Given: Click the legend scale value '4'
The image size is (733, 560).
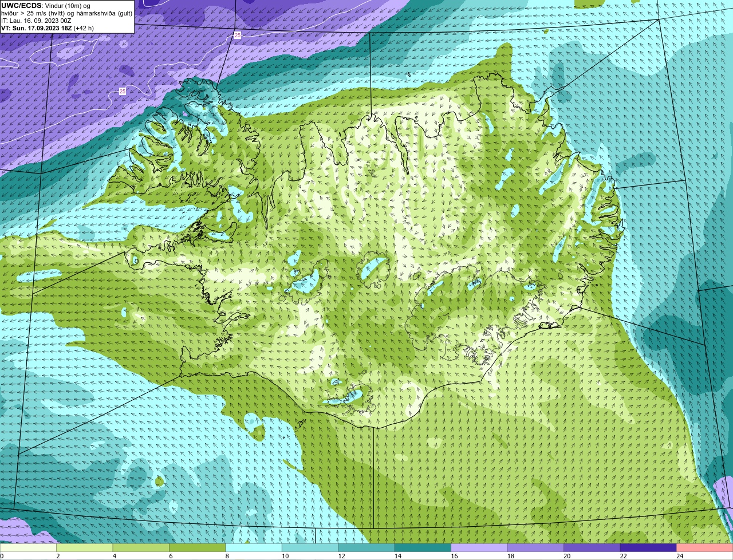Looking at the screenshot, I should click(x=113, y=556).
